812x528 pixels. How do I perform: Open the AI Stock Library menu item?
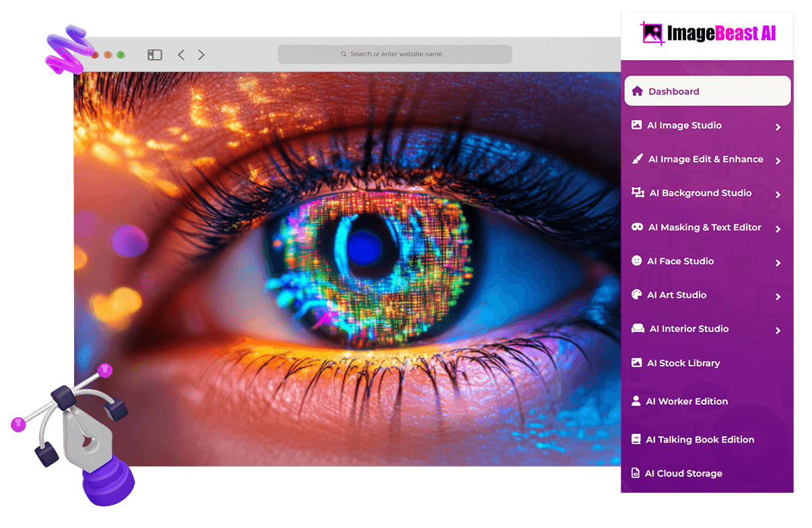coord(683,363)
